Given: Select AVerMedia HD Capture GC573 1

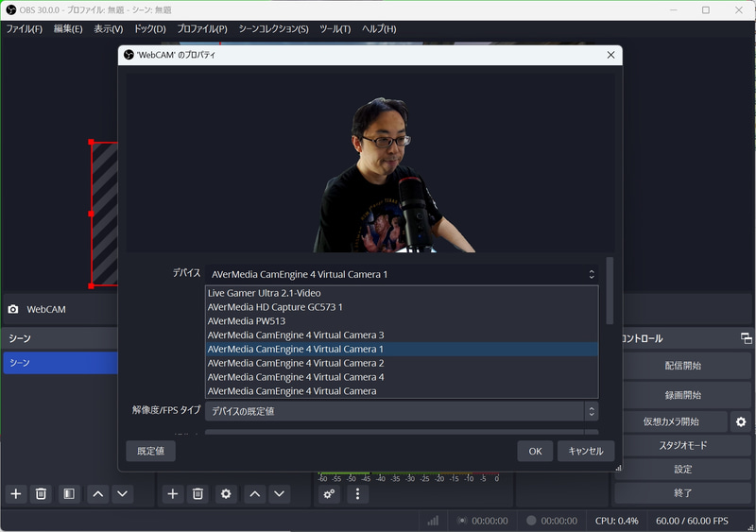Looking at the screenshot, I should click(402, 307).
